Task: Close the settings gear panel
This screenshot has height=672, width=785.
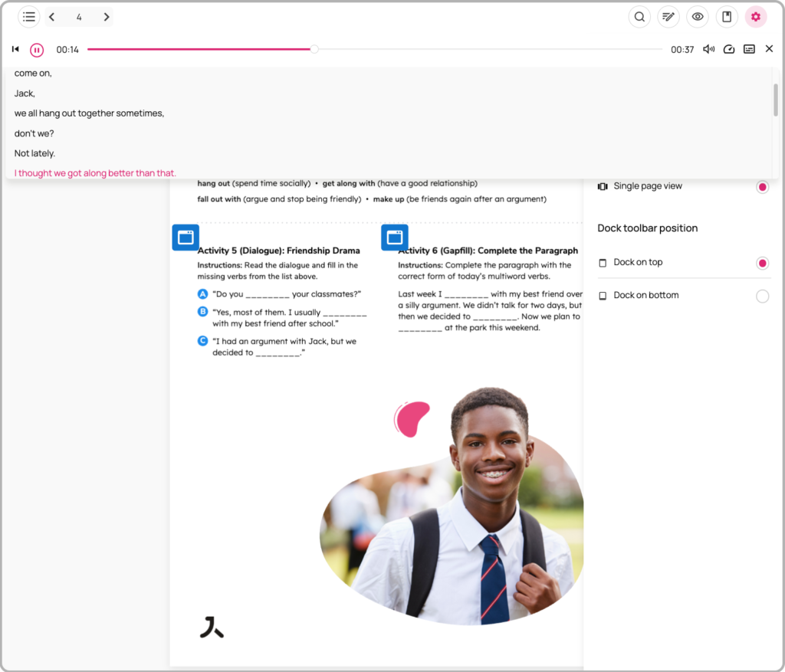Action: point(756,17)
